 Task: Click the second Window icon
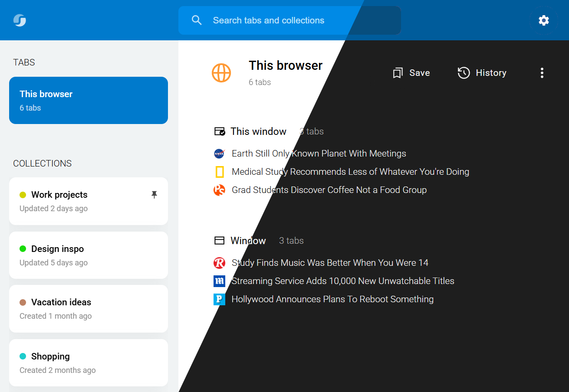[220, 241]
